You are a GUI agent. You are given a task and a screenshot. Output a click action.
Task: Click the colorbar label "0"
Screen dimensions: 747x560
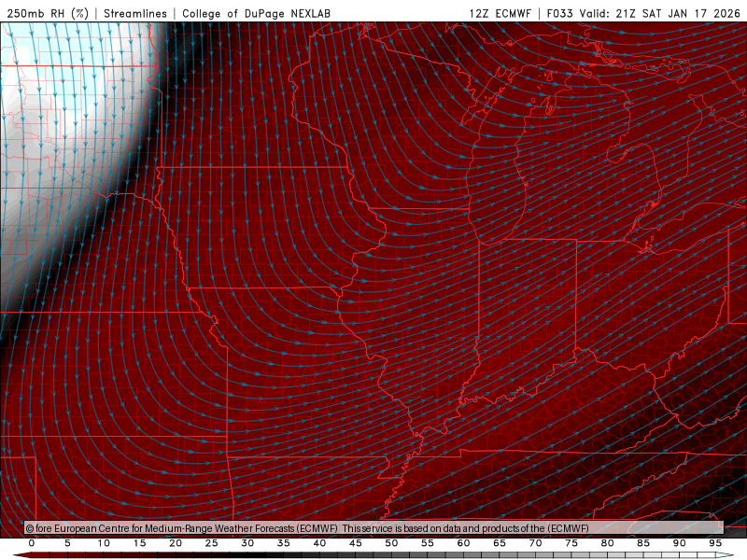32,543
